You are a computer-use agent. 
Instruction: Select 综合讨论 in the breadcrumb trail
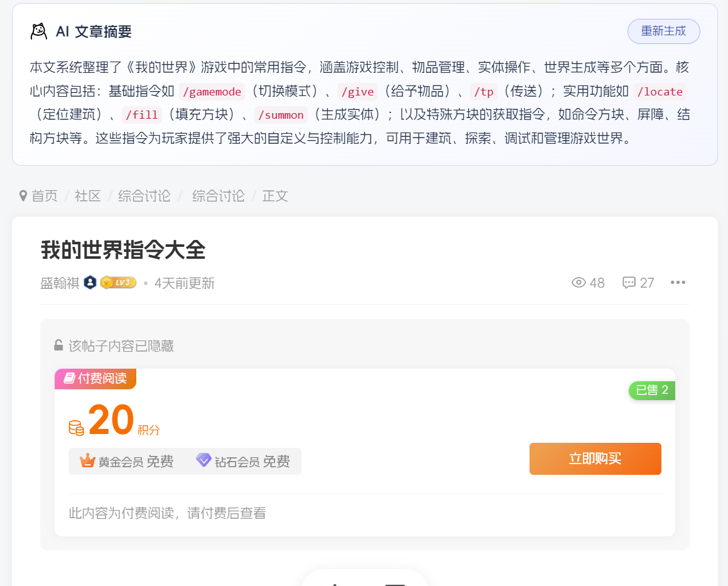coord(144,196)
